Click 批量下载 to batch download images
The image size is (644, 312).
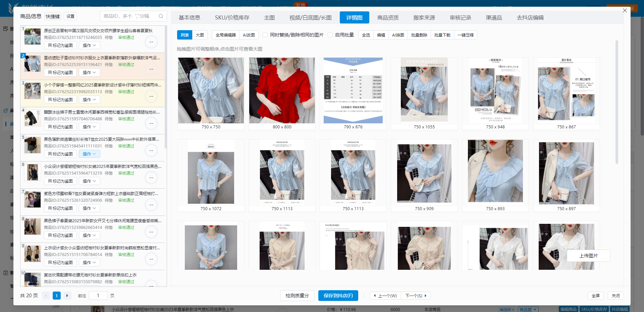(x=442, y=35)
